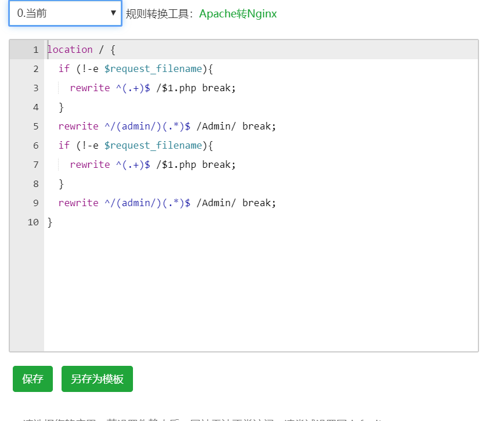Click line number 1 in the gutter
This screenshot has width=504, height=421.
pos(35,50)
